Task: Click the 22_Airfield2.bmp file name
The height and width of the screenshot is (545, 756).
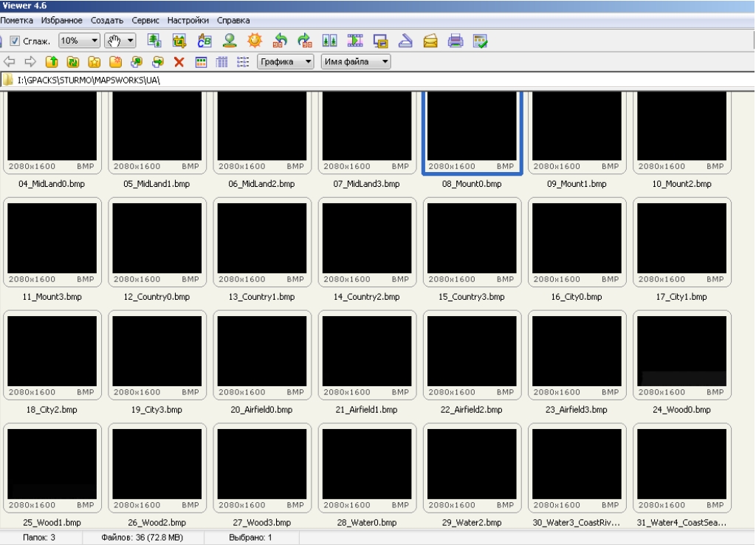Action: (472, 409)
